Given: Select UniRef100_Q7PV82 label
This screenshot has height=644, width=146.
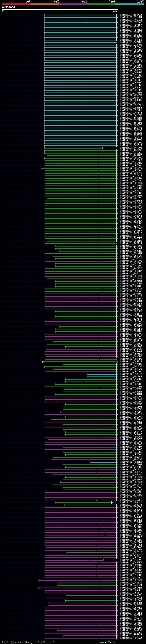Looking at the screenshot, I should (131, 246).
